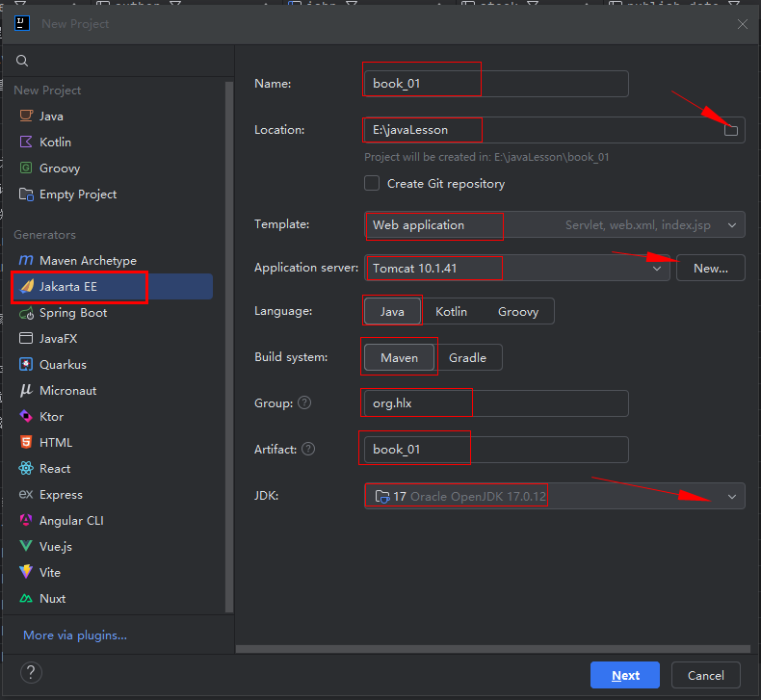
Task: Open Group help question mark
Action: click(x=304, y=402)
